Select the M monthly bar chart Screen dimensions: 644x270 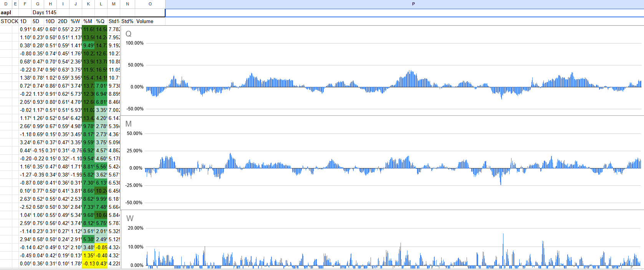tap(382, 163)
